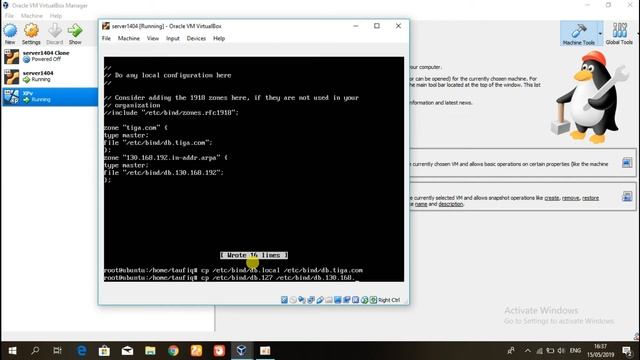
Task: Click the shared folders status icon
Action: (329, 300)
